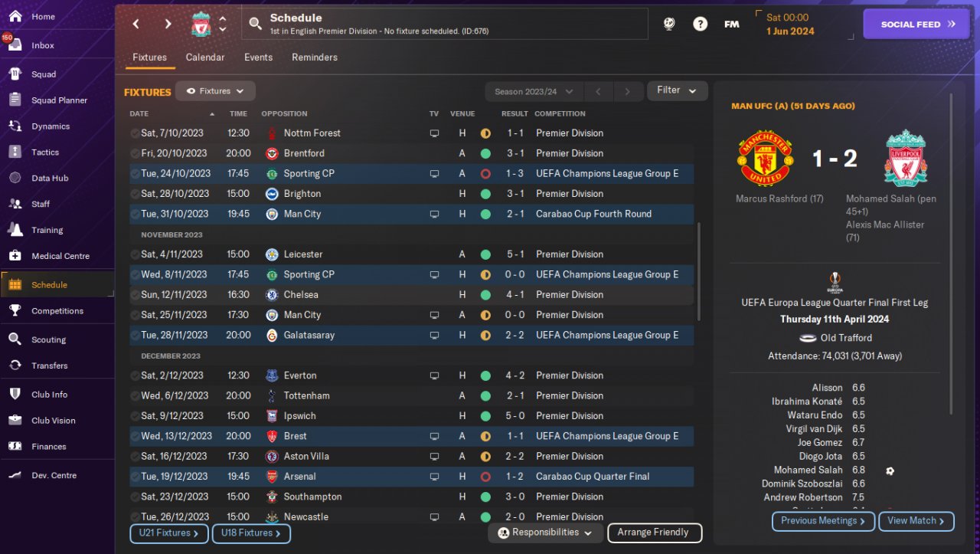Click the Liverpool club badge in header
This screenshot has width=980, height=554.
(x=201, y=25)
